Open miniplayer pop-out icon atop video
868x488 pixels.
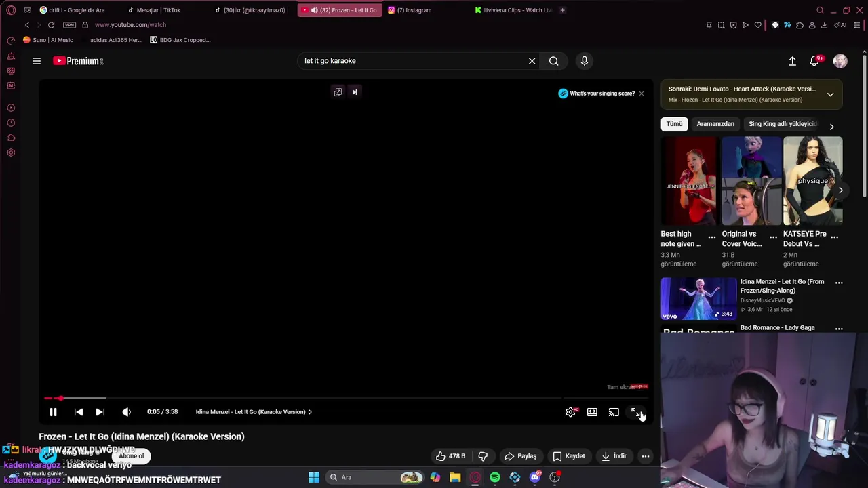(338, 92)
